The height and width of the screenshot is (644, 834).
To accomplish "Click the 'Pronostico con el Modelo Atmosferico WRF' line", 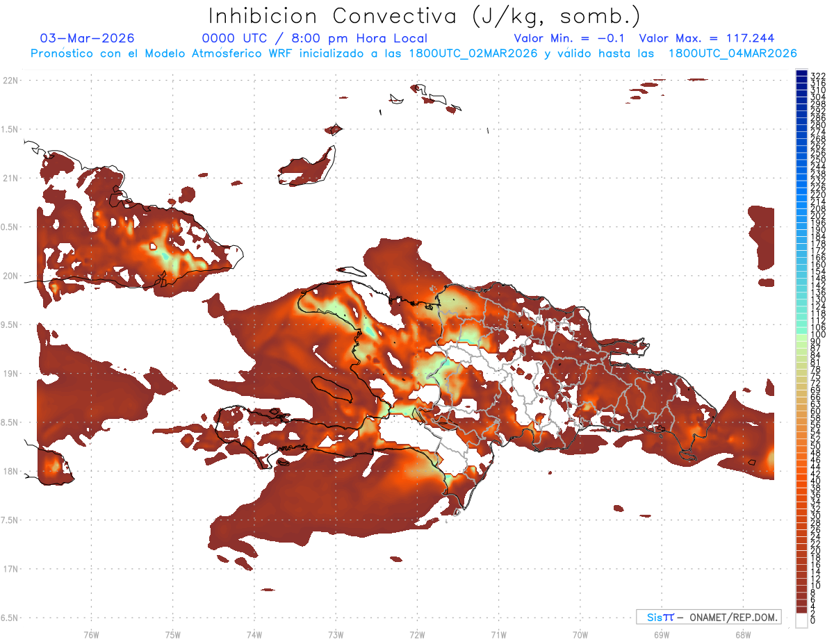I will [414, 53].
